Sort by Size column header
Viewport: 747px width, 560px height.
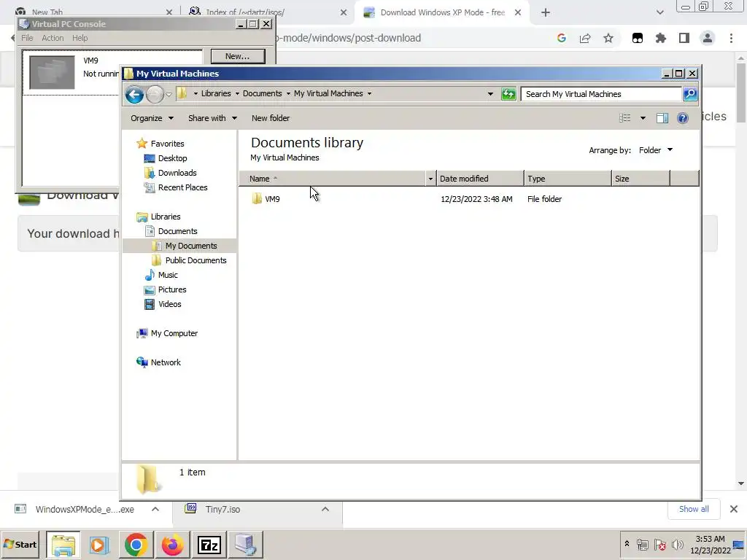click(x=640, y=179)
